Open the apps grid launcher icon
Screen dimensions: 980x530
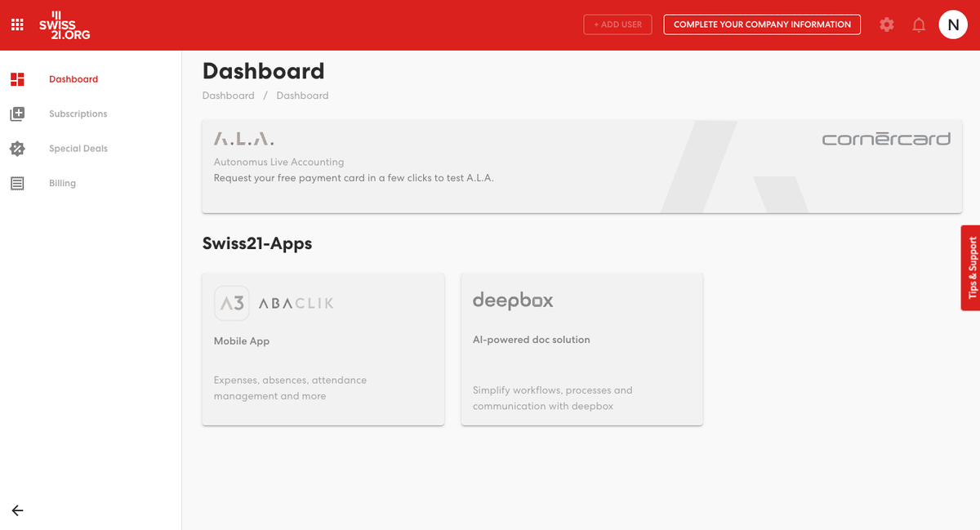click(x=17, y=24)
